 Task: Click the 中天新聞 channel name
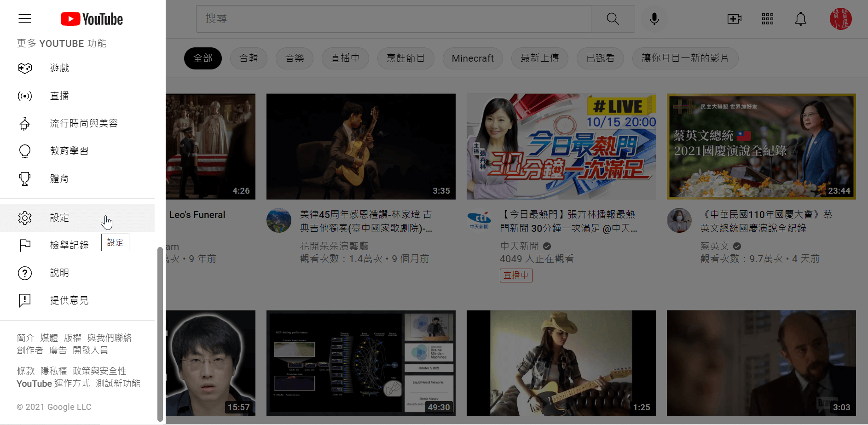point(519,246)
